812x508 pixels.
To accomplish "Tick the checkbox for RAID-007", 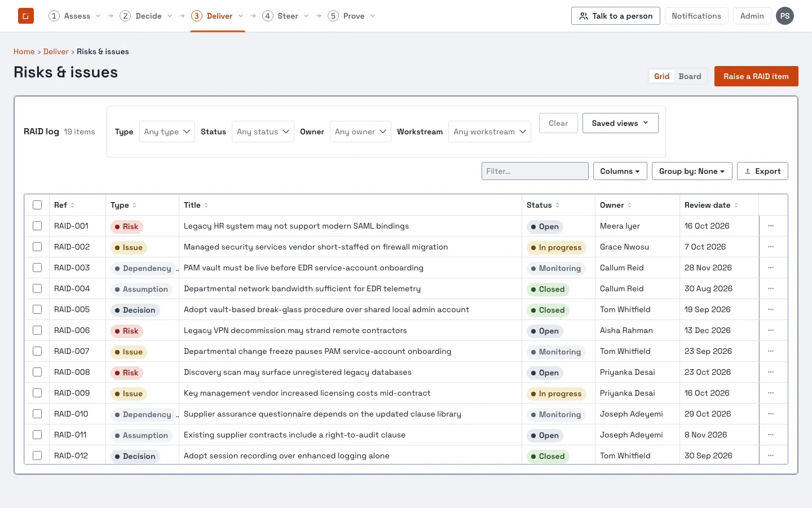I will click(37, 351).
